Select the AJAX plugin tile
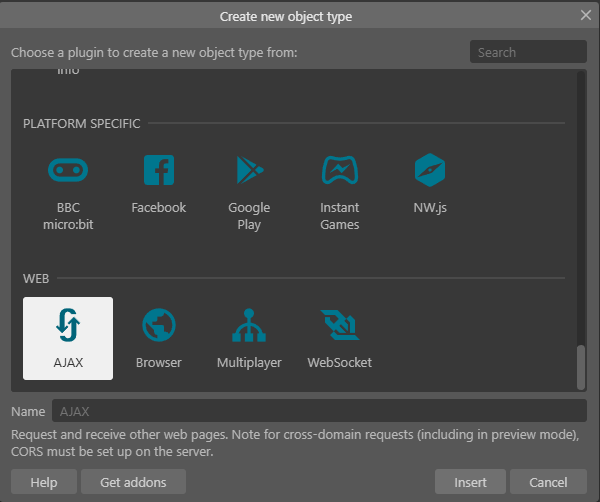The height and width of the screenshot is (502, 600). [68, 338]
